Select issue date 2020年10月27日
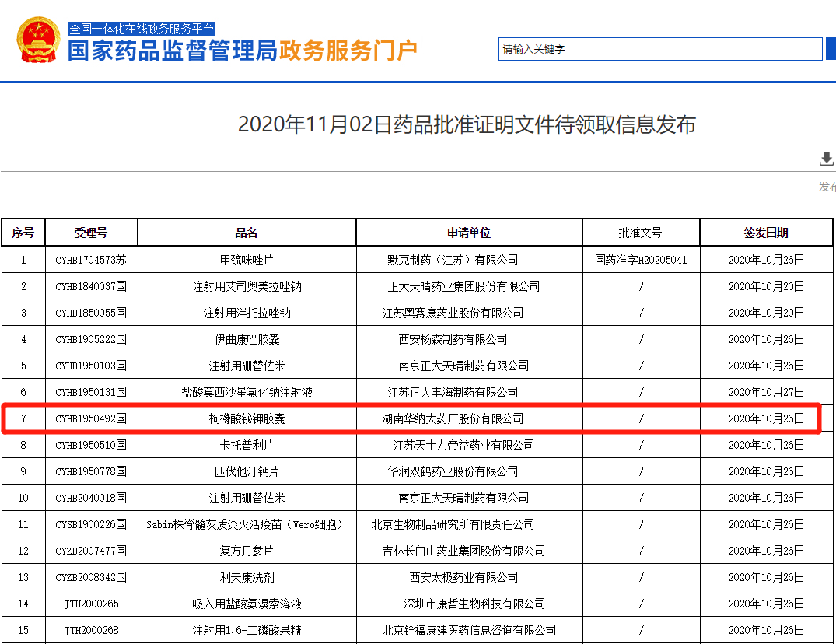Viewport: 836px width, 644px height. coord(766,392)
